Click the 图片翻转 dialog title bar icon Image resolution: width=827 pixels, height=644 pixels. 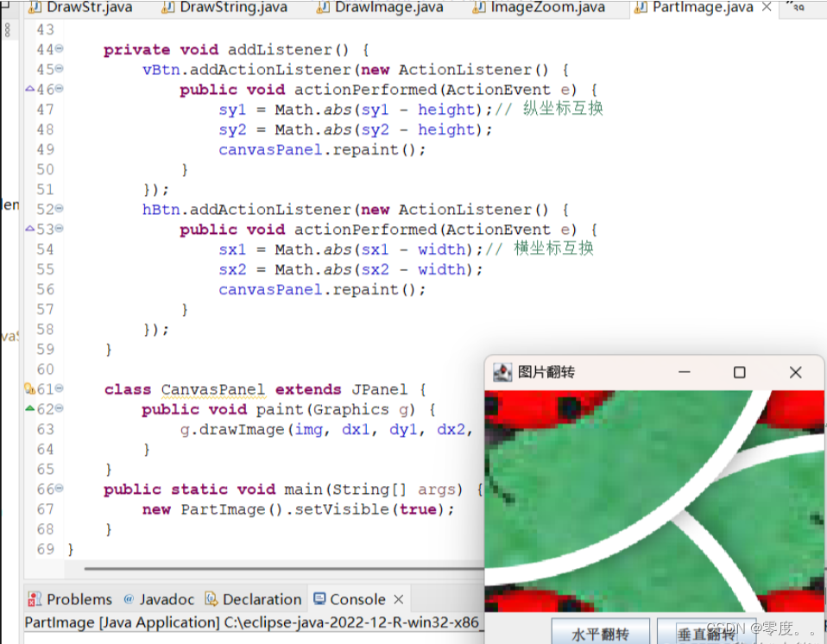(x=501, y=371)
